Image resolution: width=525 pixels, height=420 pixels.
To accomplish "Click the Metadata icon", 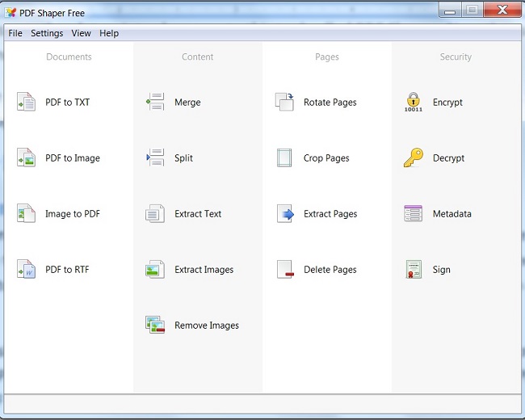I will 414,213.
